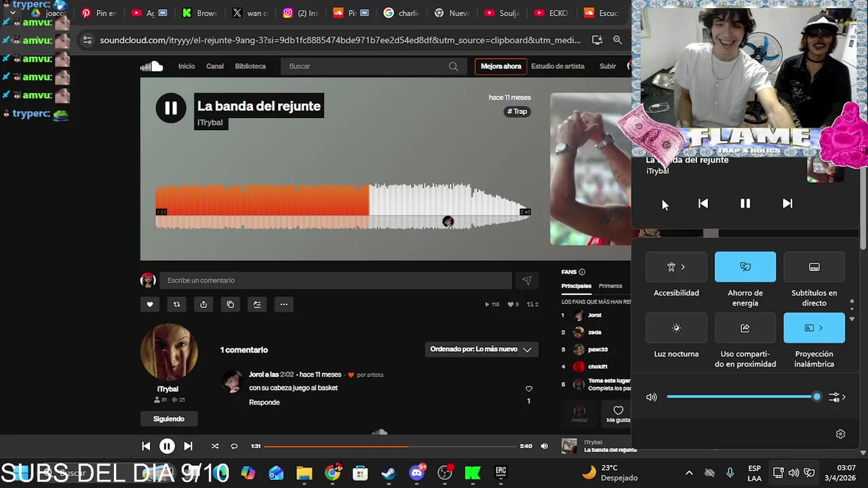Toggle Subtítulos en directo quick setting
868x488 pixels.
814,267
